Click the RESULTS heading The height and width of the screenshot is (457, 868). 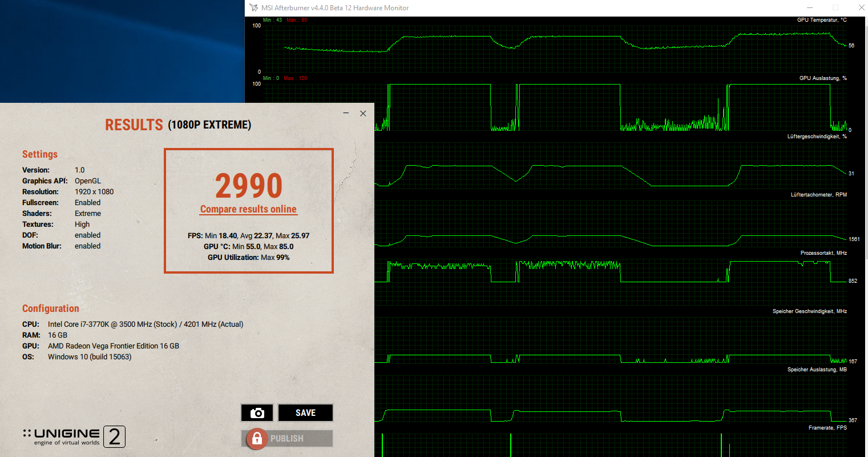pyautogui.click(x=134, y=125)
